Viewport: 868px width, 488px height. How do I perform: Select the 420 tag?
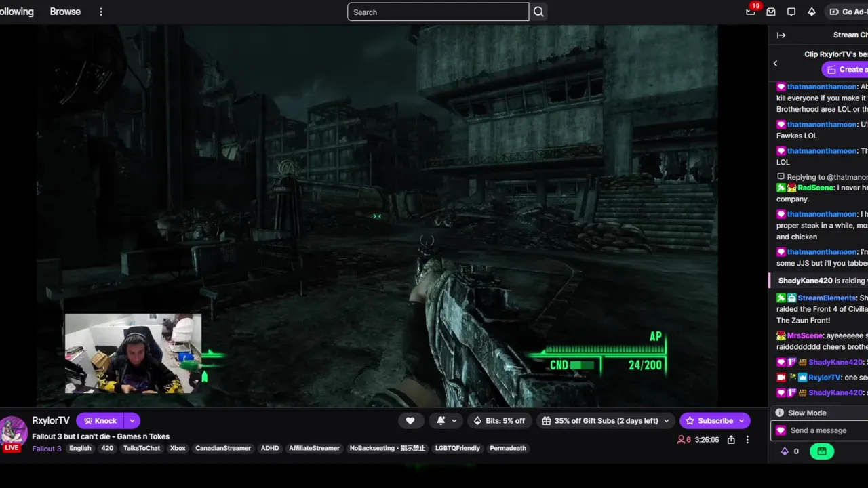click(x=107, y=448)
